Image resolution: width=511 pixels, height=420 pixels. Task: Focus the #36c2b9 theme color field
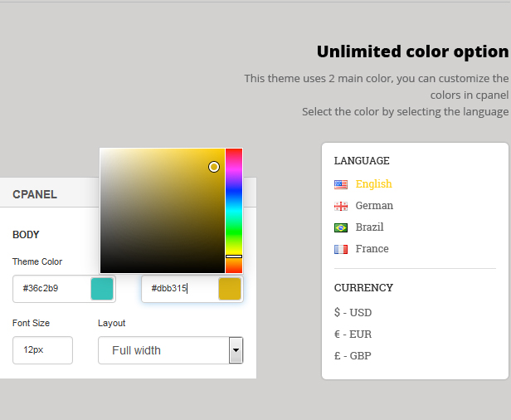[x=64, y=289]
